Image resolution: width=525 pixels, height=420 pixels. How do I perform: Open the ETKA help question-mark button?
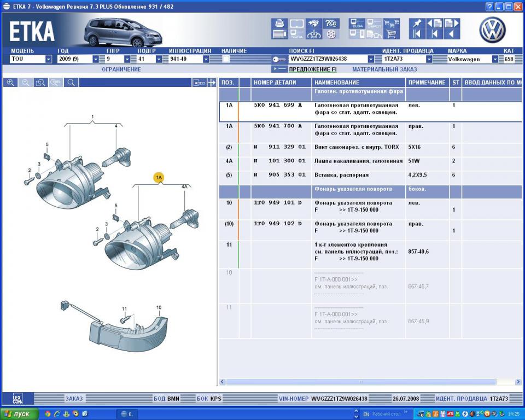point(489,7)
